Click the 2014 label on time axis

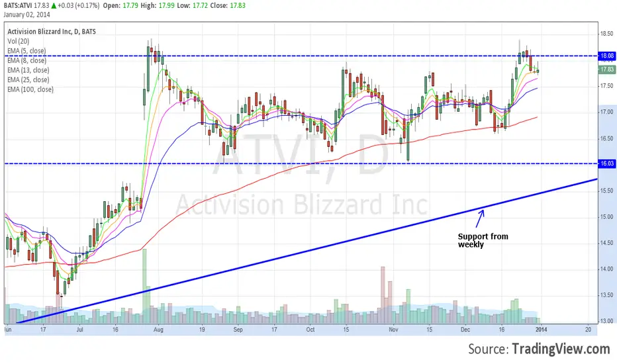[x=541, y=330]
